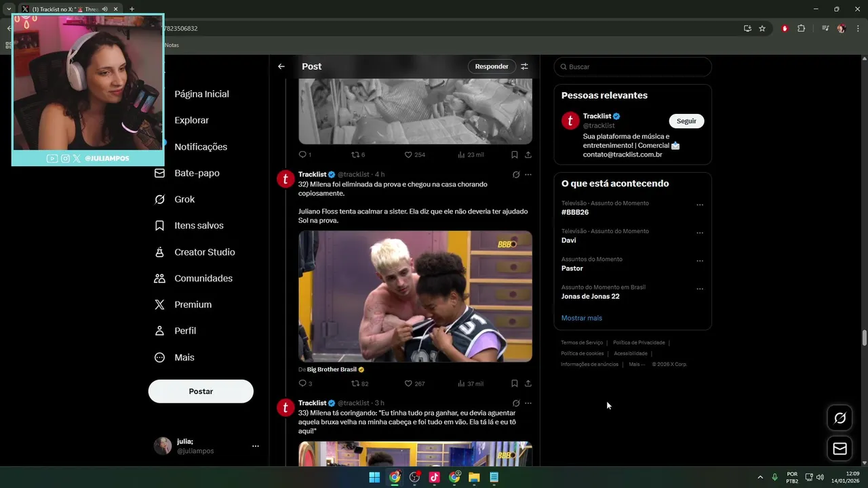Expand the Mais menu in sidebar
The width and height of the screenshot is (868, 488).
tap(175, 357)
